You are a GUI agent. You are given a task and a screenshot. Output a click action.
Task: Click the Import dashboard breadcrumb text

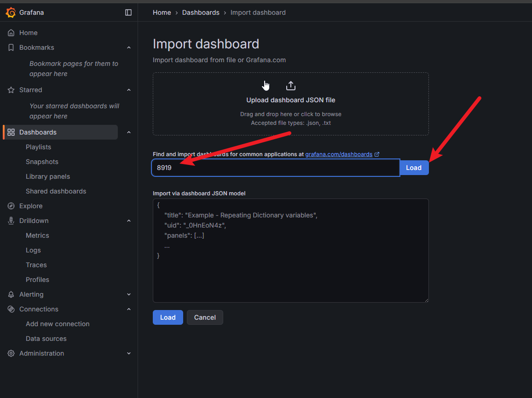(x=258, y=12)
